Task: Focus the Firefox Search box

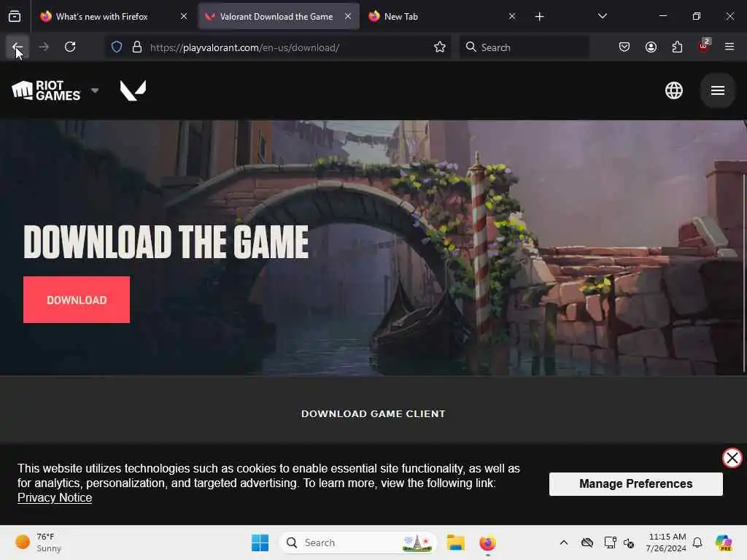Action: pyautogui.click(x=524, y=47)
